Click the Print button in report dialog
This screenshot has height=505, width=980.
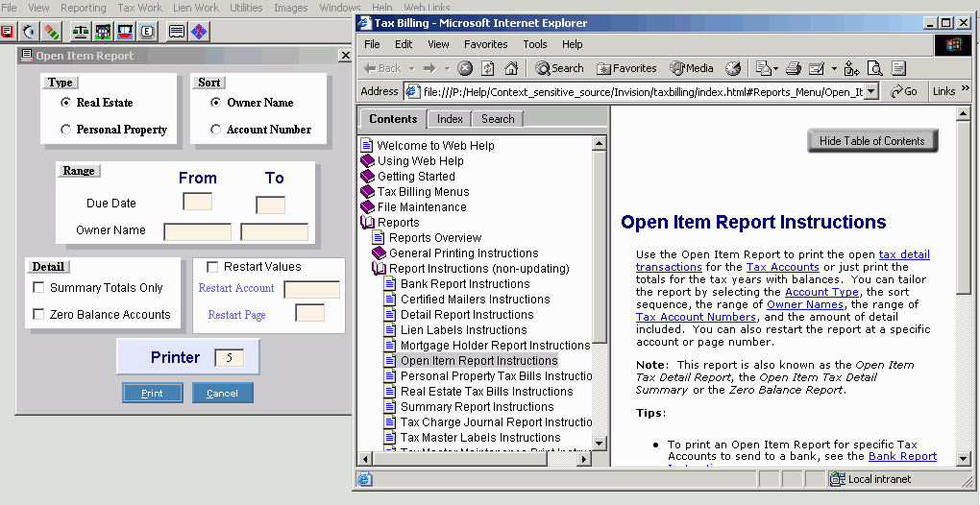[x=153, y=393]
